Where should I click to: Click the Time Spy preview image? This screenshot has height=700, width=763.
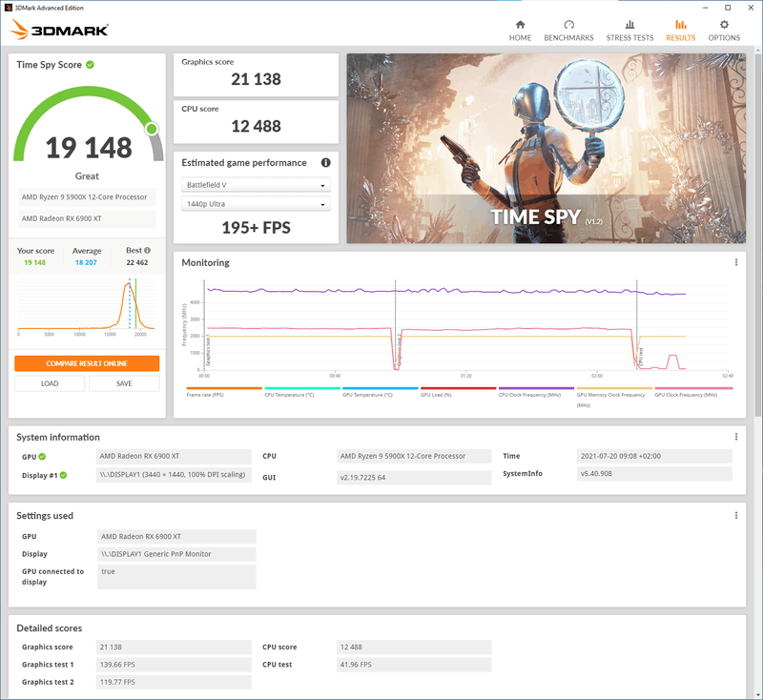coord(546,149)
